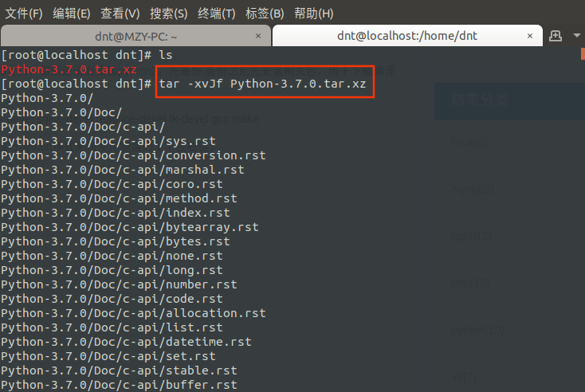Screen dimensions: 585x392
Task: Click the coro.rst output line
Action: point(112,184)
